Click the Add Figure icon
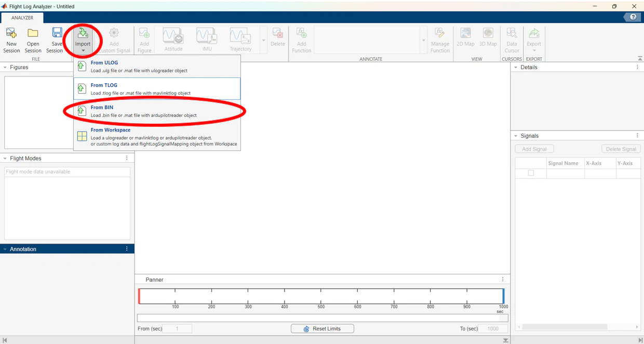The image size is (644, 344). 144,33
